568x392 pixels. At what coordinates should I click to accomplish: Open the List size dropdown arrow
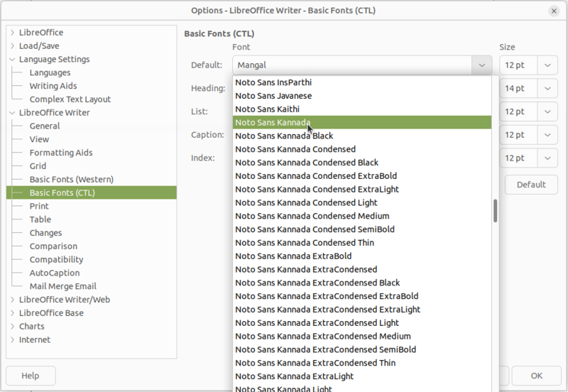coord(547,111)
